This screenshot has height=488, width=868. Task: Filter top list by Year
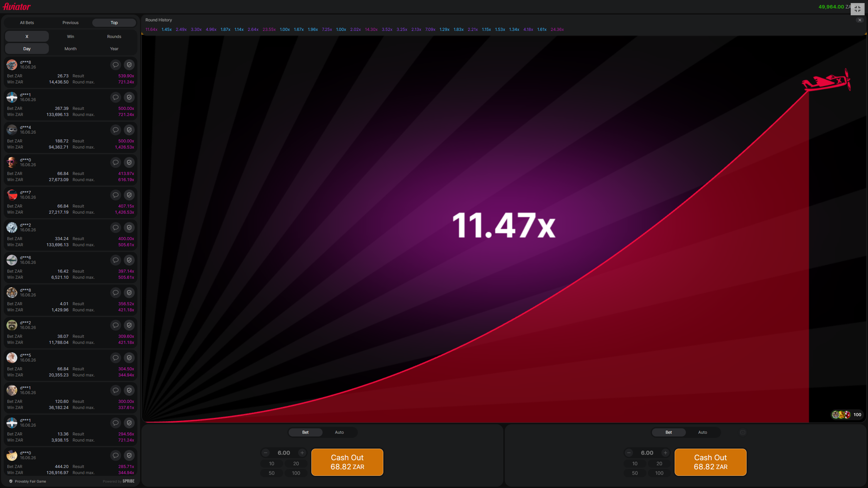[x=114, y=49]
